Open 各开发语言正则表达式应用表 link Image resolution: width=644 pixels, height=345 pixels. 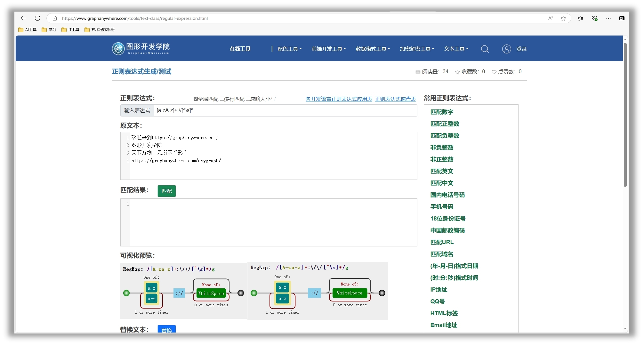point(339,99)
